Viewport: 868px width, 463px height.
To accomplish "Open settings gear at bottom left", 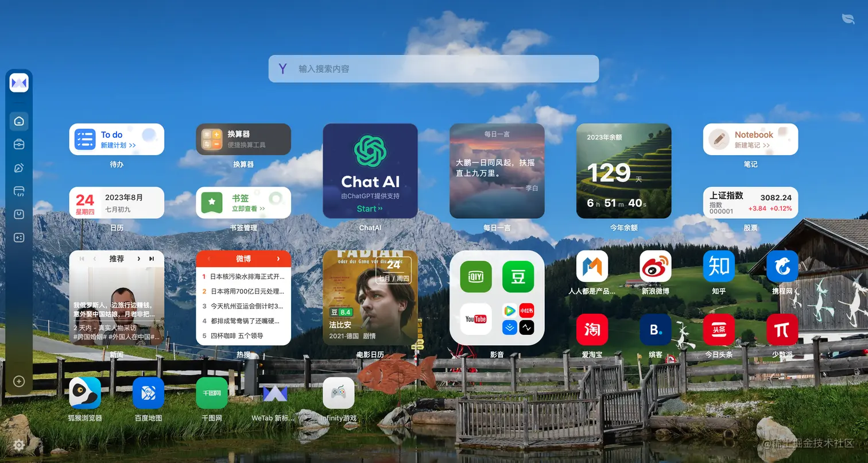I will [18, 445].
